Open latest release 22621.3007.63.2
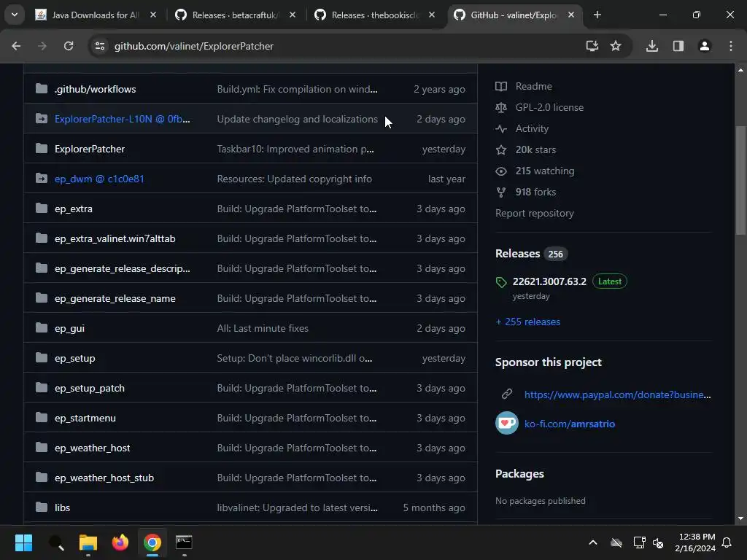Screen dimensions: 747x560 [549, 281]
